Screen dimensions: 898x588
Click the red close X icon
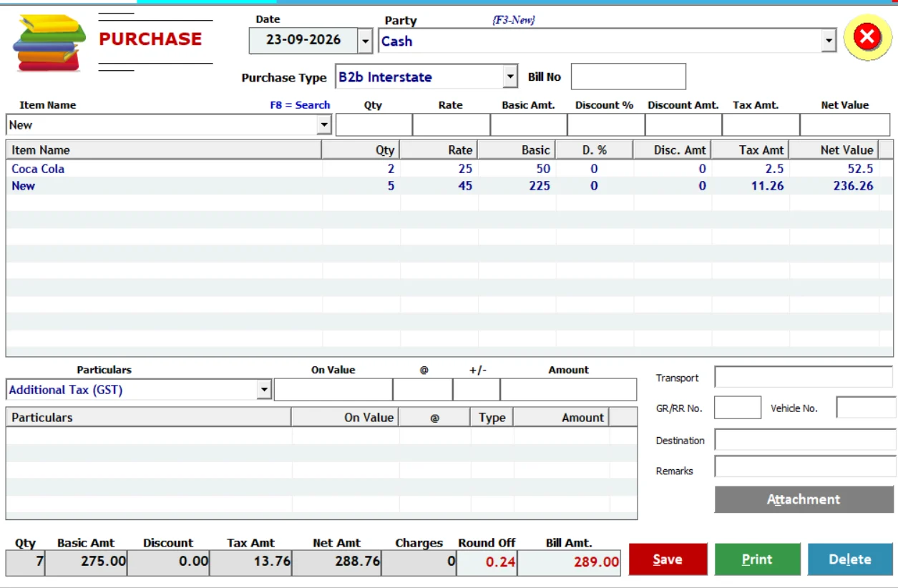tap(867, 36)
